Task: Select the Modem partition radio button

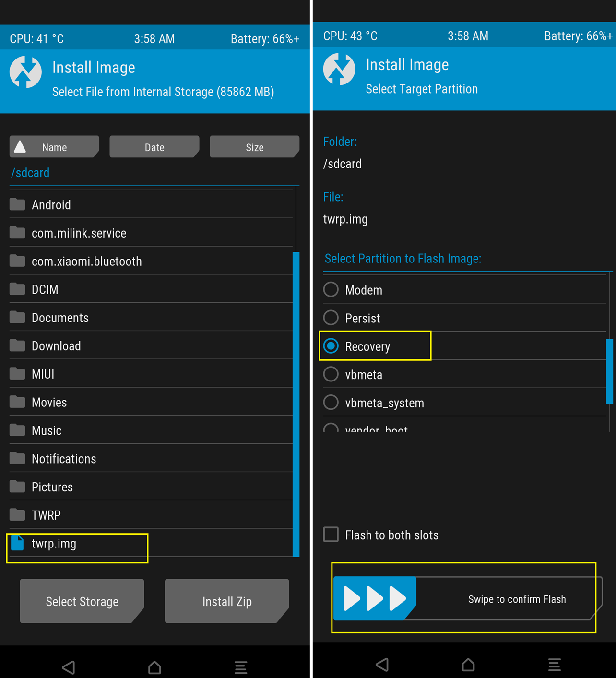Action: click(x=331, y=289)
